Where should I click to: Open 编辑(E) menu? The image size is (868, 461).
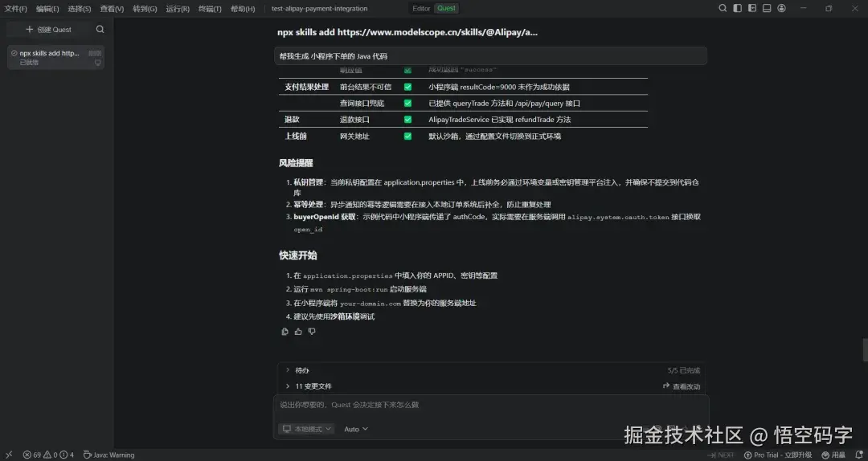(x=47, y=9)
